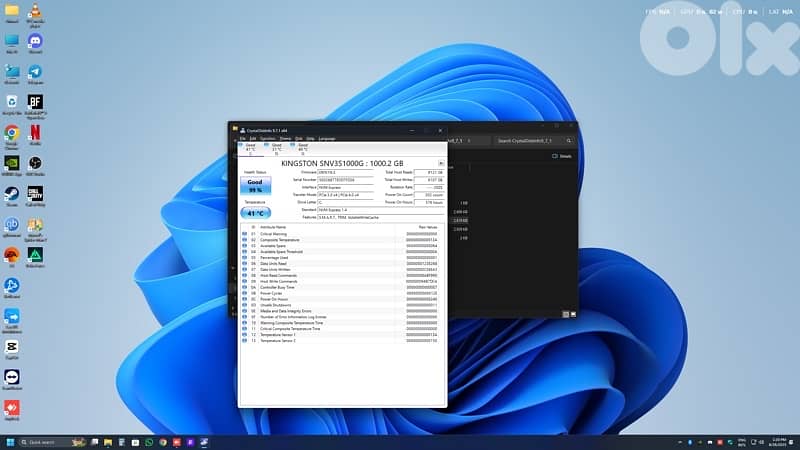This screenshot has width=800, height=450.
Task: Click the next disk arrow button
Action: (x=441, y=163)
